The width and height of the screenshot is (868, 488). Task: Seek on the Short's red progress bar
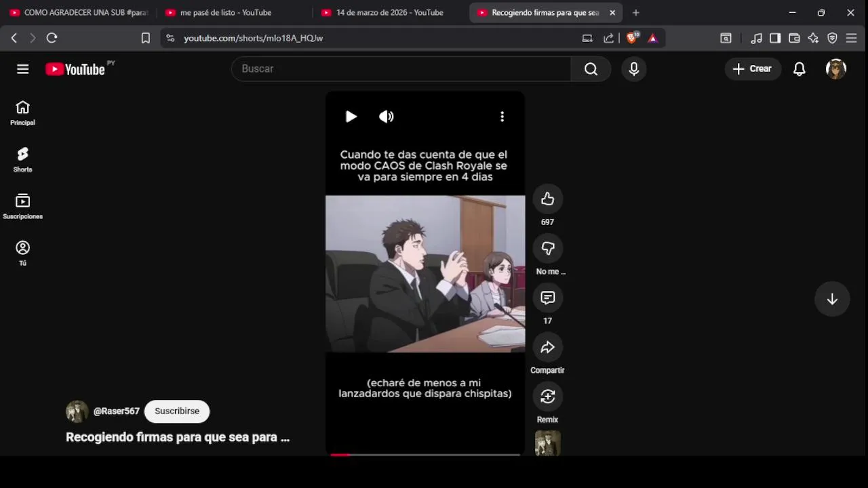click(x=425, y=454)
